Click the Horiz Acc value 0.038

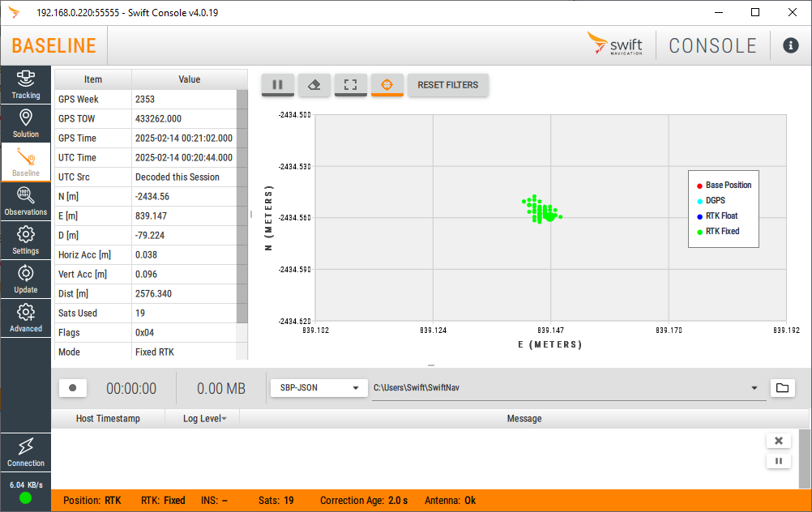click(x=146, y=254)
